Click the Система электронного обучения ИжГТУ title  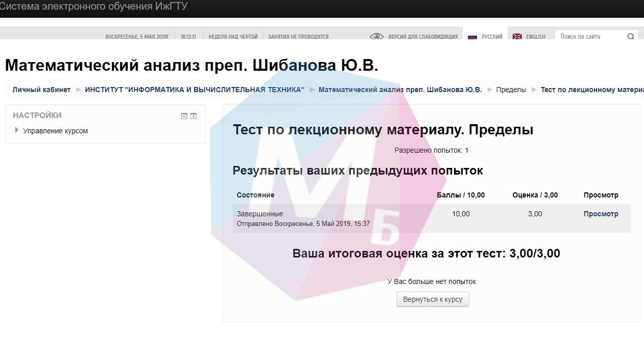point(94,7)
